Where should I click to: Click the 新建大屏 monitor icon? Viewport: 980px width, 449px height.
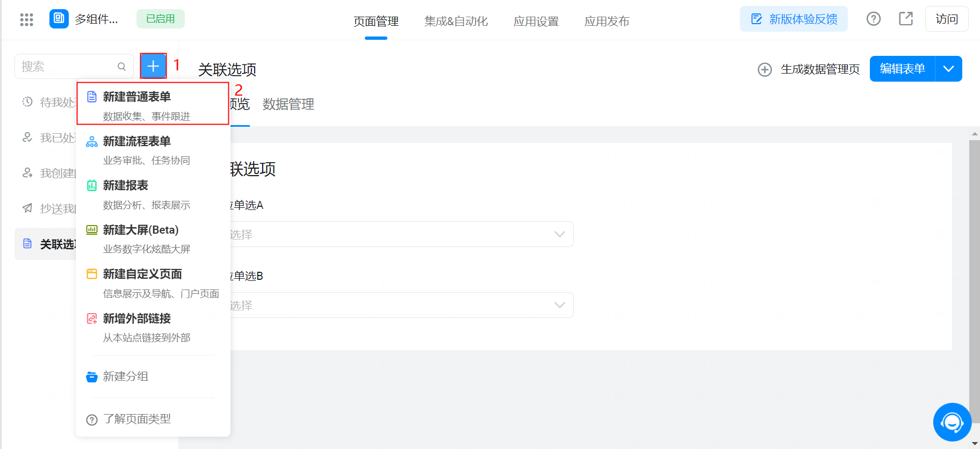click(x=92, y=230)
